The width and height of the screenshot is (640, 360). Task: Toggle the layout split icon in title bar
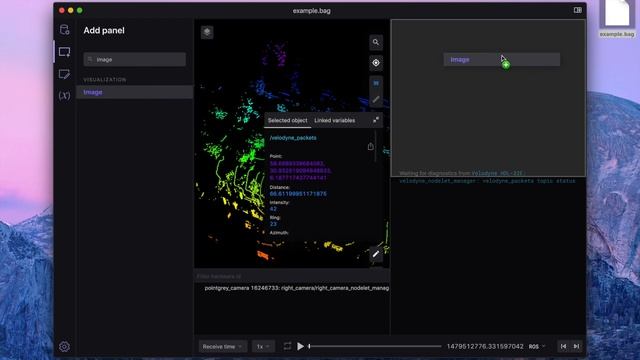(578, 10)
